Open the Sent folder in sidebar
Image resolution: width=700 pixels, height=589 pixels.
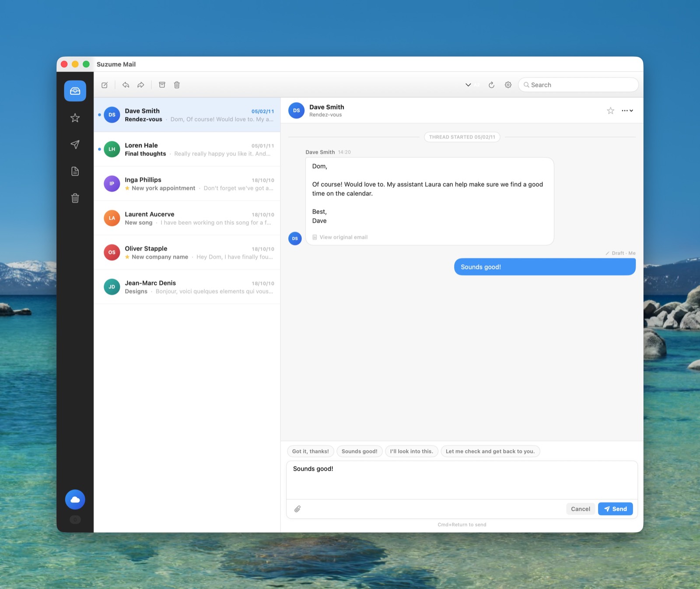(75, 144)
